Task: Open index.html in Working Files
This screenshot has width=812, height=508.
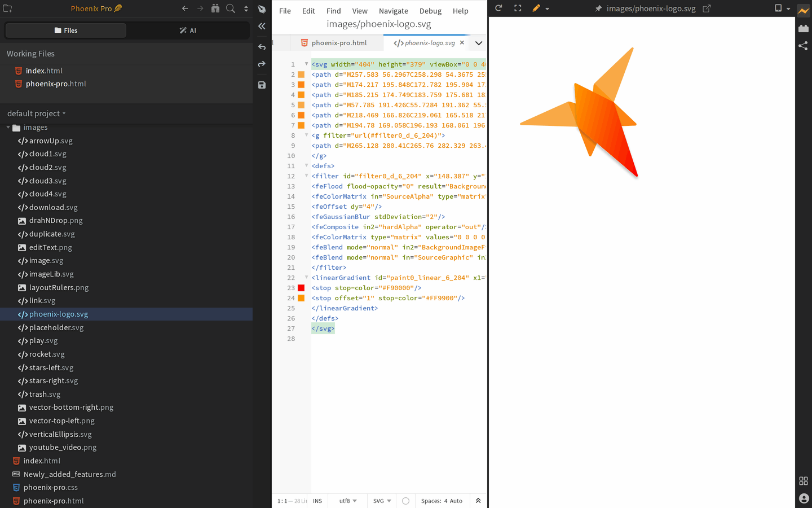Action: pos(44,71)
